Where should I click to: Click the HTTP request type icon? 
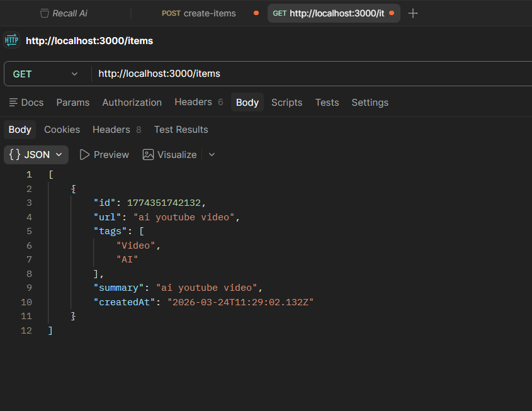click(11, 41)
